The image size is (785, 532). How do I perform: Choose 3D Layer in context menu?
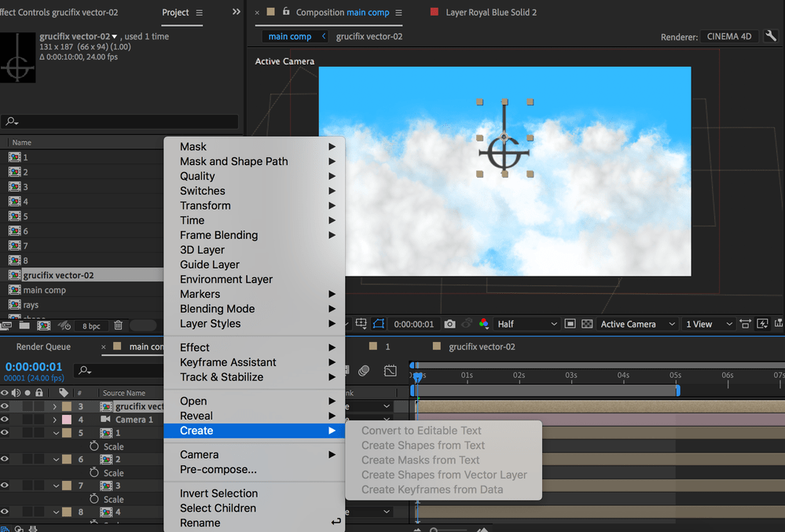(255, 250)
